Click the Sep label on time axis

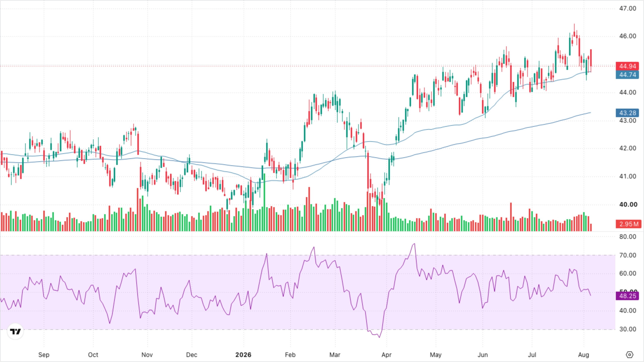coord(44,355)
